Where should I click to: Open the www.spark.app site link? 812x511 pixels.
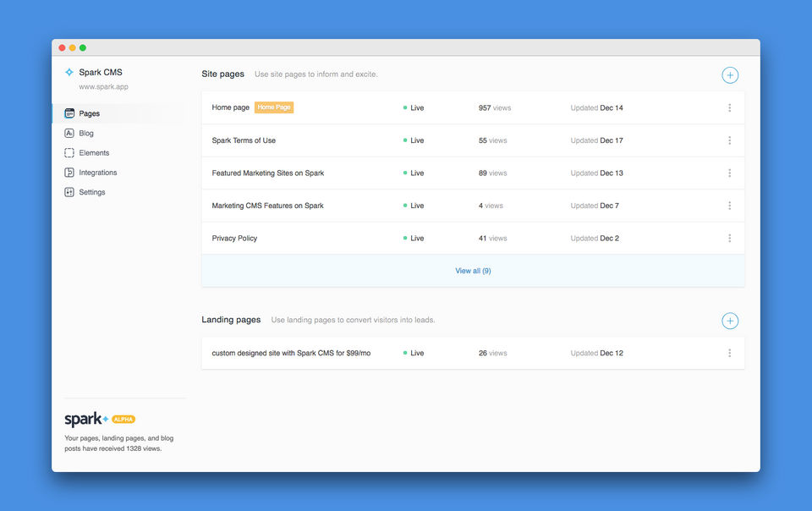point(103,86)
